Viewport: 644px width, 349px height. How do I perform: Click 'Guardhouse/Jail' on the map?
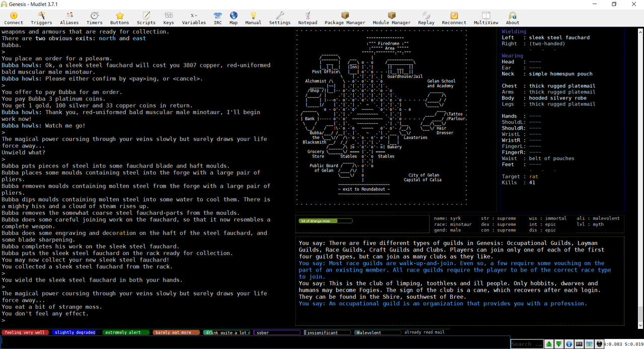(x=405, y=76)
